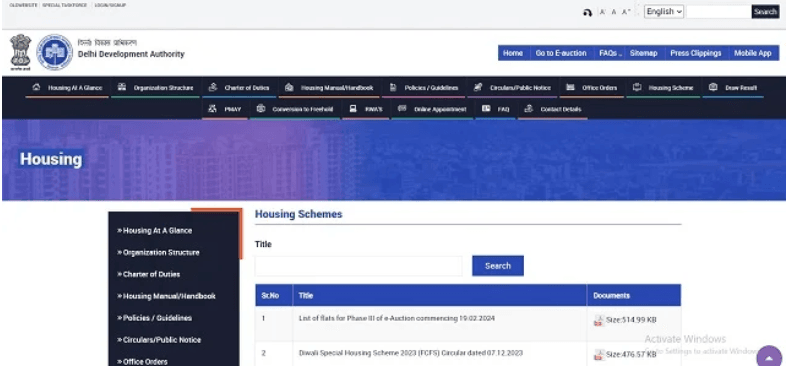Click the PMAY nav icon

[x=213, y=109]
